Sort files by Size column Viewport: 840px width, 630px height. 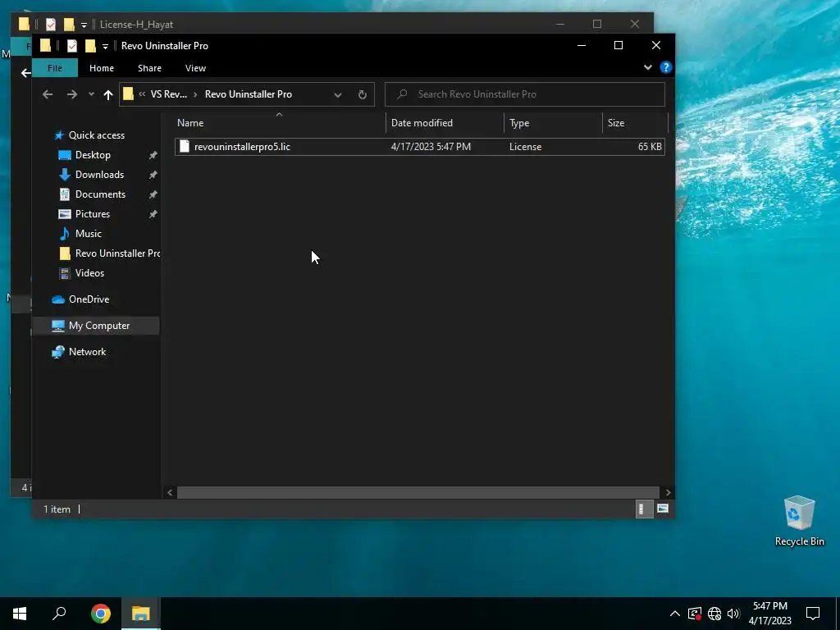point(635,123)
